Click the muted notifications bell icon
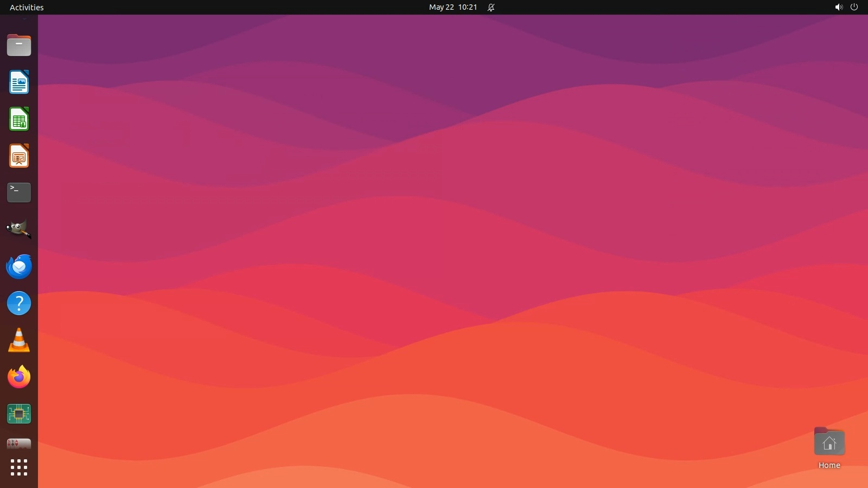868x488 pixels. click(491, 8)
